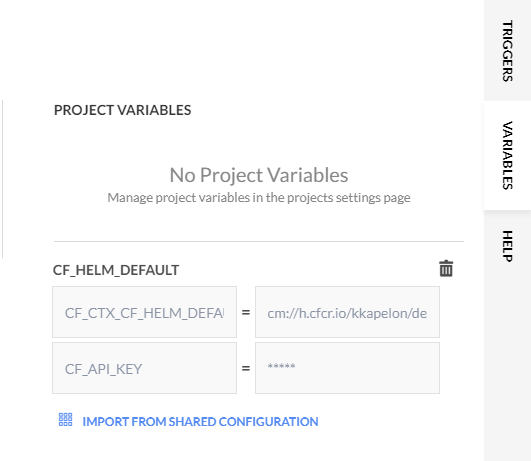
Task: Delete the CF_HELM_DEFAULT shared configuration
Action: pos(446,269)
